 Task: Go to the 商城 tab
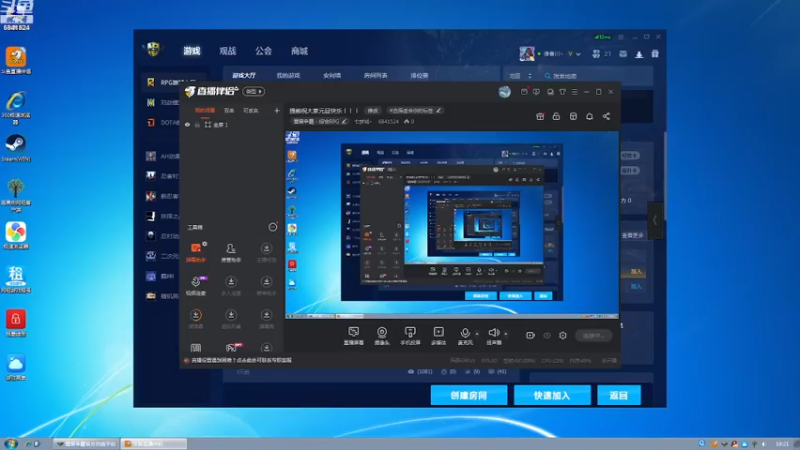click(299, 51)
